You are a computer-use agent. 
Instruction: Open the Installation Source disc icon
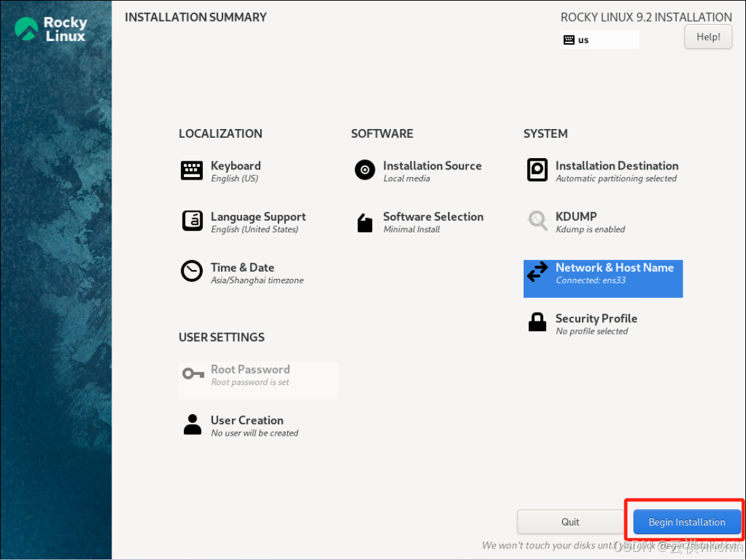pyautogui.click(x=365, y=170)
